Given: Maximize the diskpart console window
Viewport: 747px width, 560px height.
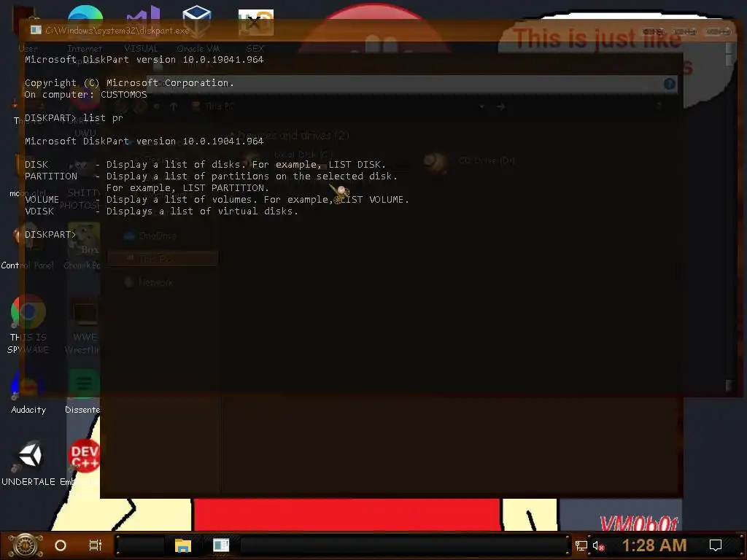Looking at the screenshot, I should [686, 31].
